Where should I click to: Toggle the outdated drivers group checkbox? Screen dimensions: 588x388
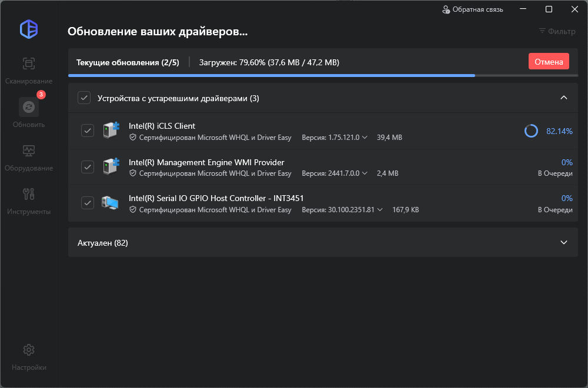pyautogui.click(x=84, y=98)
